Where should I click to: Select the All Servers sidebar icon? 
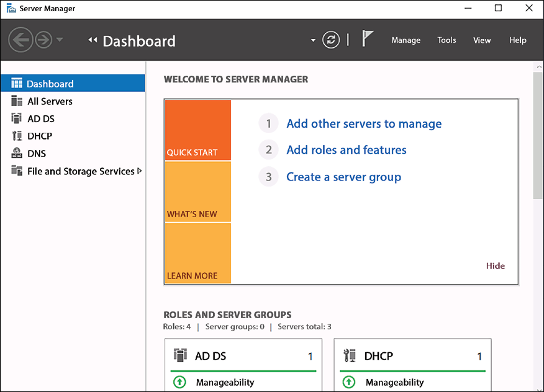17,101
